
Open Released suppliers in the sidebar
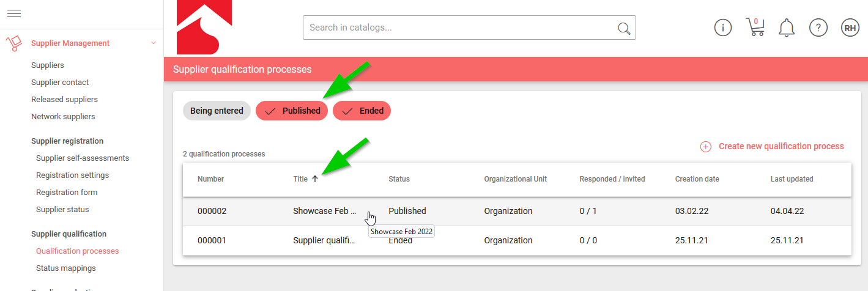click(64, 99)
